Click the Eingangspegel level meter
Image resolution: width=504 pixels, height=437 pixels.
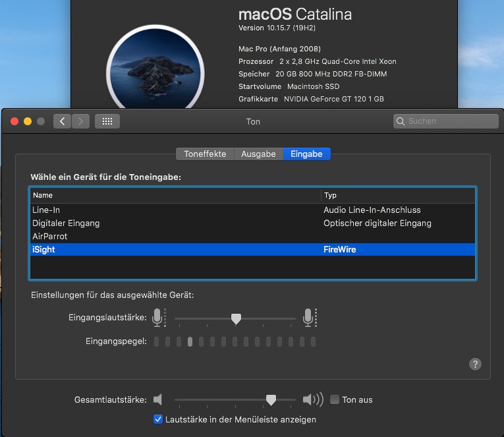(x=235, y=341)
